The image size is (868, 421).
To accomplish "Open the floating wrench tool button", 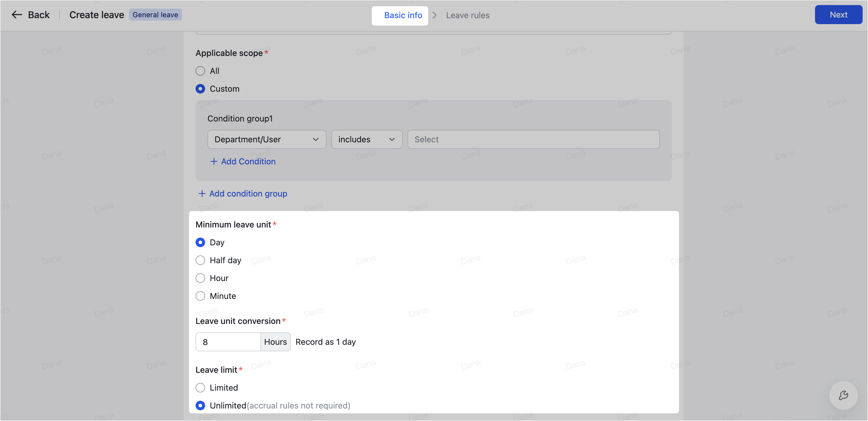I will (x=844, y=395).
